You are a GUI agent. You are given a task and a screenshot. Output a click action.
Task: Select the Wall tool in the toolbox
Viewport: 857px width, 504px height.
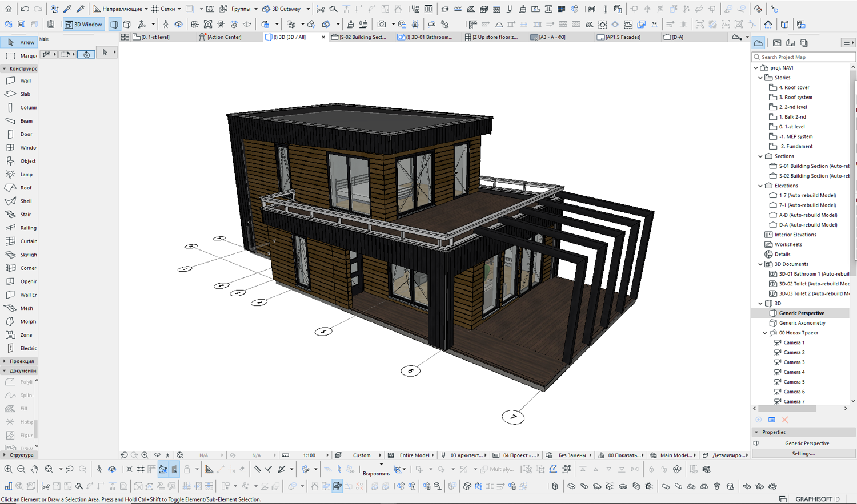19,81
